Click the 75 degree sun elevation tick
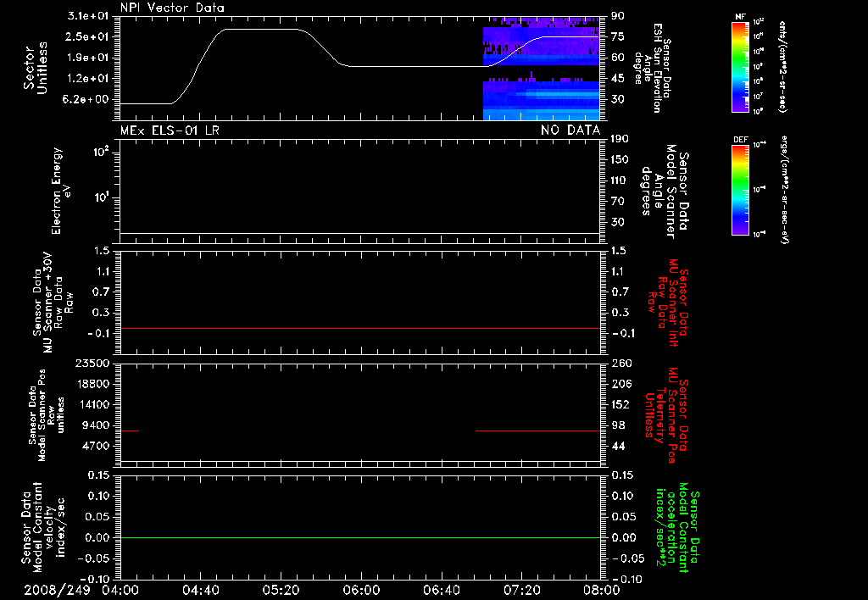This screenshot has width=868, height=600. [x=618, y=36]
